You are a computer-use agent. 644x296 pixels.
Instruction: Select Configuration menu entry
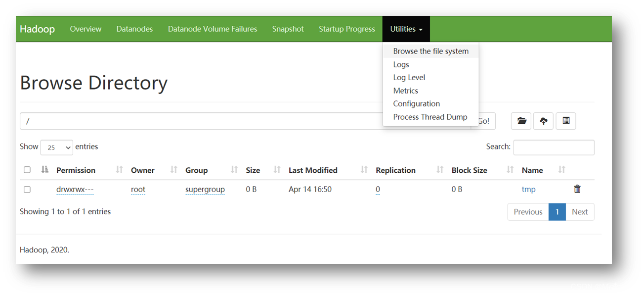431,103
